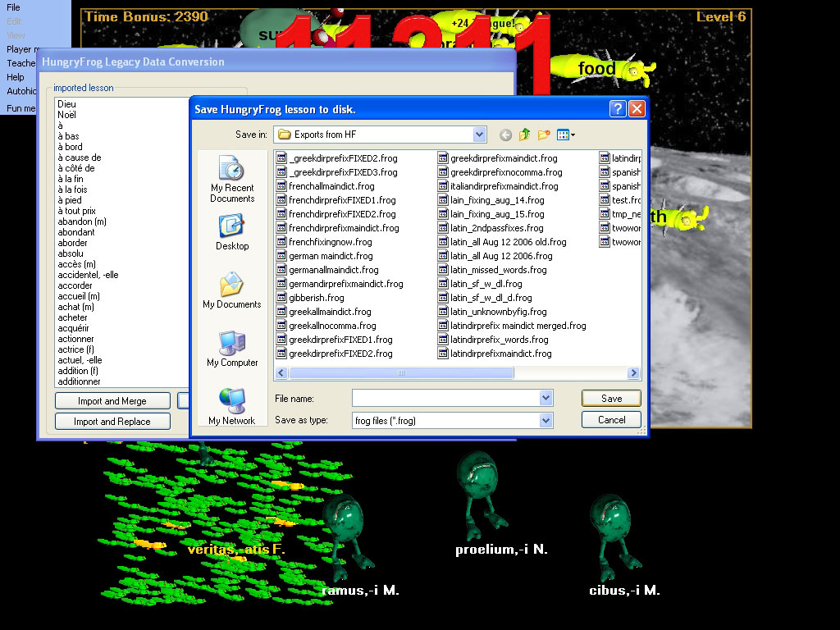This screenshot has height=630, width=840.
Task: Click the dialog Help question mark button
Action: (618, 109)
